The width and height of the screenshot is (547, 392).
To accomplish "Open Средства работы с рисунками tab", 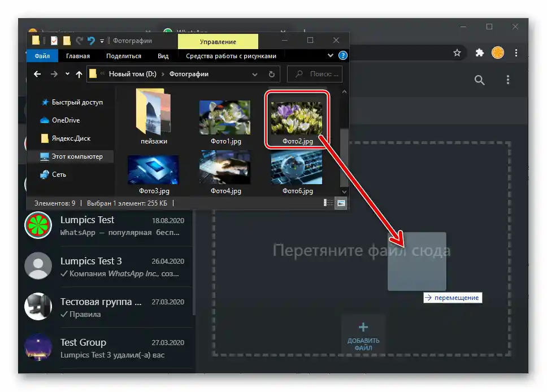I will coord(231,56).
